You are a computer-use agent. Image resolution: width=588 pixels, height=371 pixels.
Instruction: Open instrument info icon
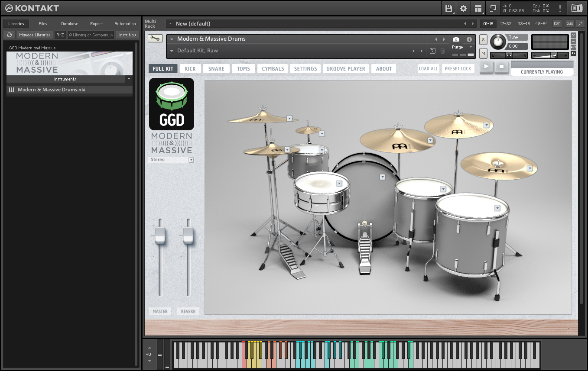469,39
